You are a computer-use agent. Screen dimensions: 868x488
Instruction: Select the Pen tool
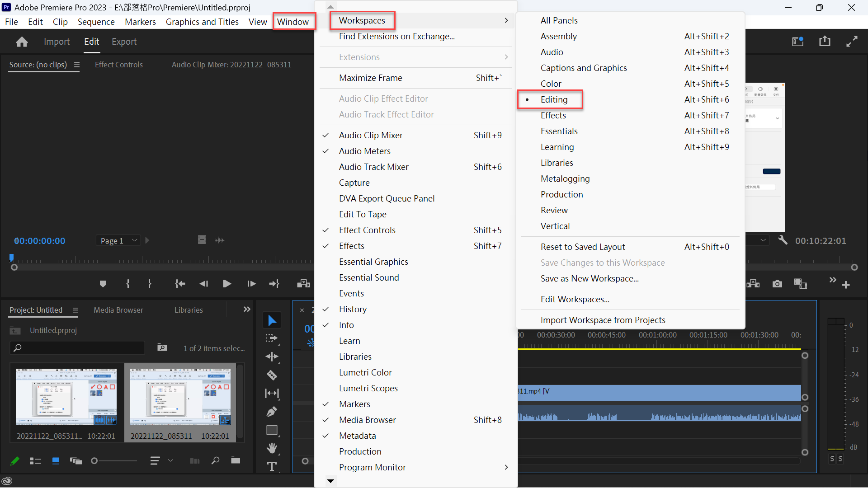coord(272,412)
